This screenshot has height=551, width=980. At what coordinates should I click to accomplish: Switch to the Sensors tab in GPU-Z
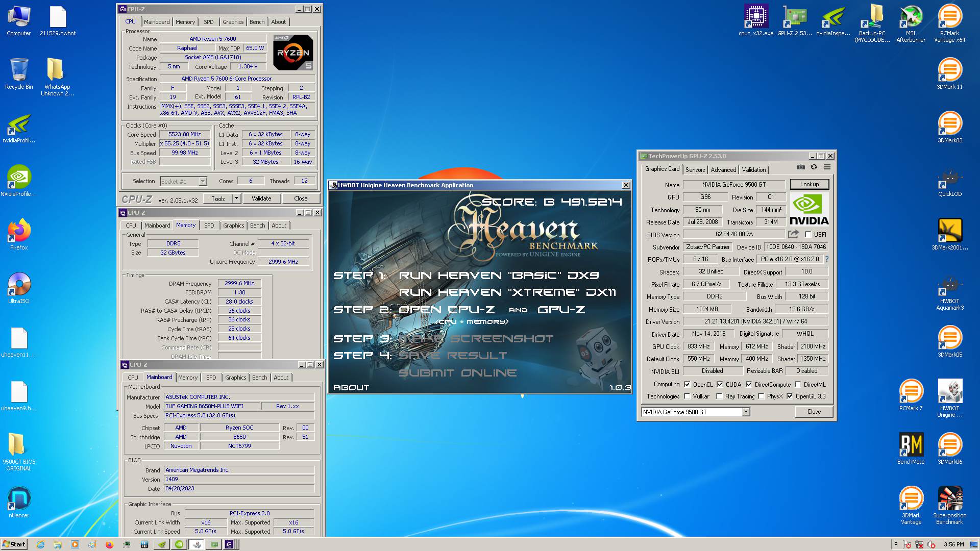[695, 169]
